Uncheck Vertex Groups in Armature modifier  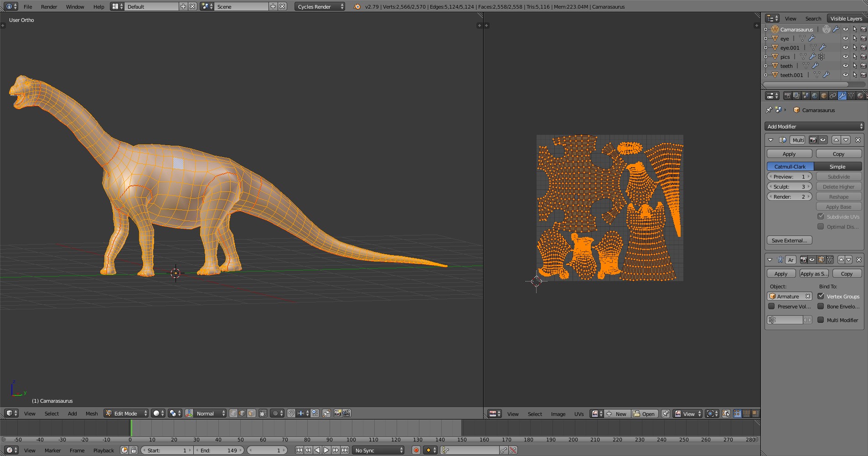pyautogui.click(x=821, y=297)
